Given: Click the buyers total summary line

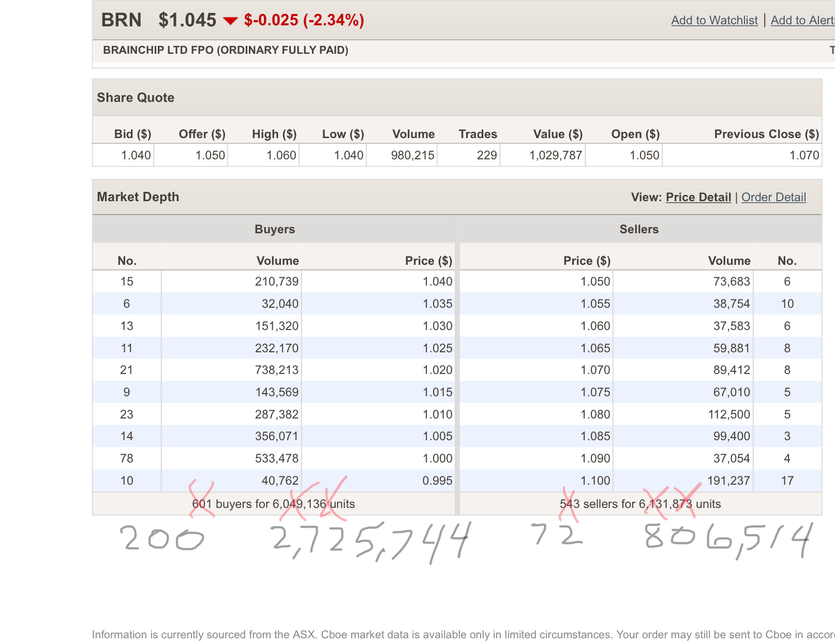Looking at the screenshot, I should coord(274,504).
